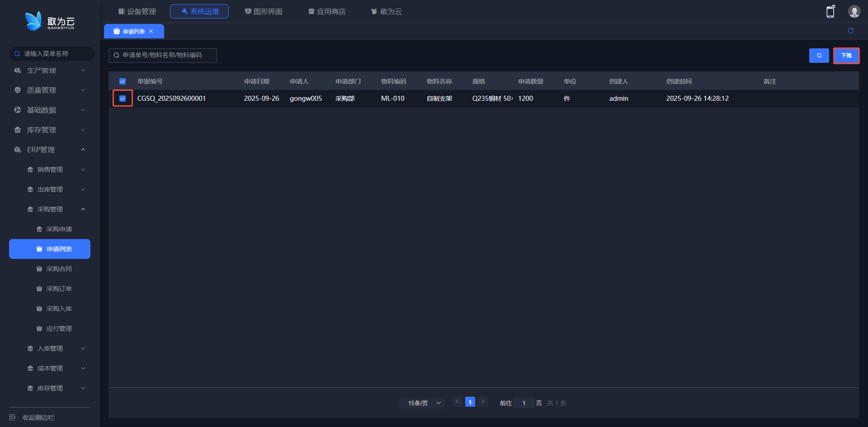Click the 出库管理 submenu icon
Image resolution: width=868 pixels, height=427 pixels.
[30, 189]
